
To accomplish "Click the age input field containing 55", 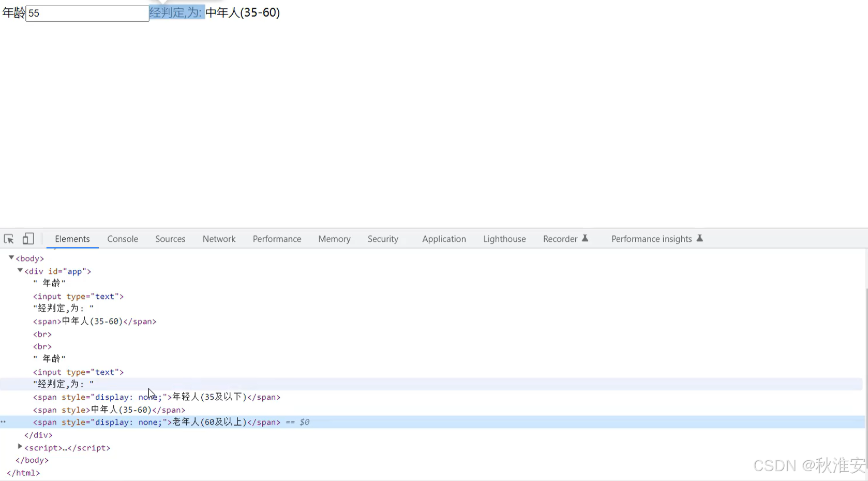I will (x=87, y=13).
